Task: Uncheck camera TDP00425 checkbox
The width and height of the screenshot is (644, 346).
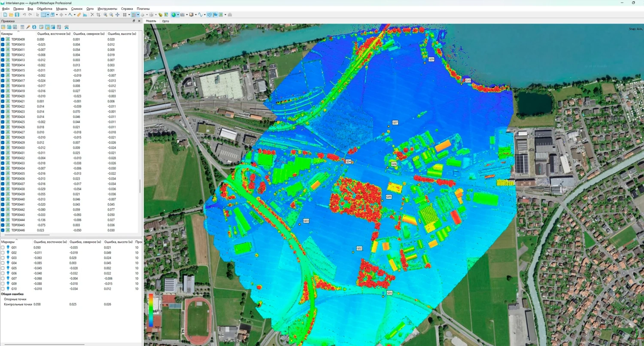Action: pyautogui.click(x=3, y=122)
